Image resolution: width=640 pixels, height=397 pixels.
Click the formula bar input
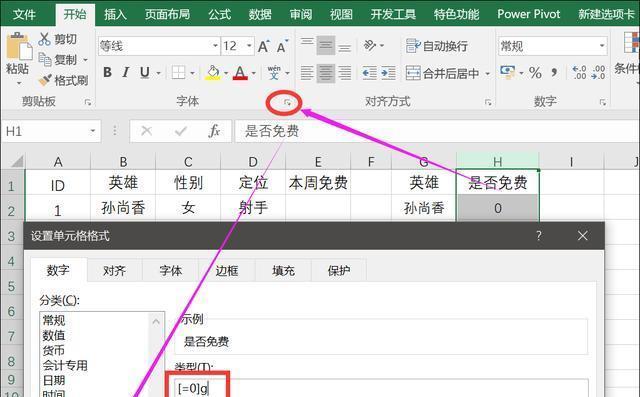click(437, 131)
